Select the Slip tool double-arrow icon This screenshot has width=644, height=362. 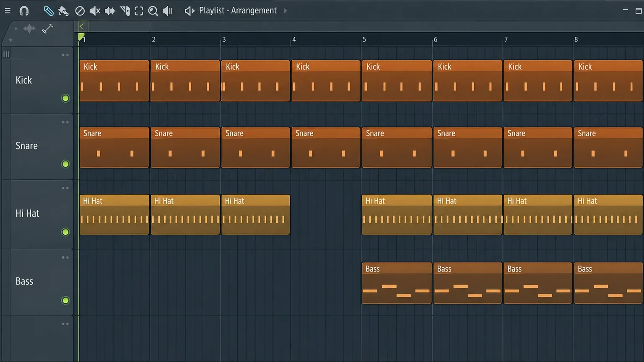(110, 11)
